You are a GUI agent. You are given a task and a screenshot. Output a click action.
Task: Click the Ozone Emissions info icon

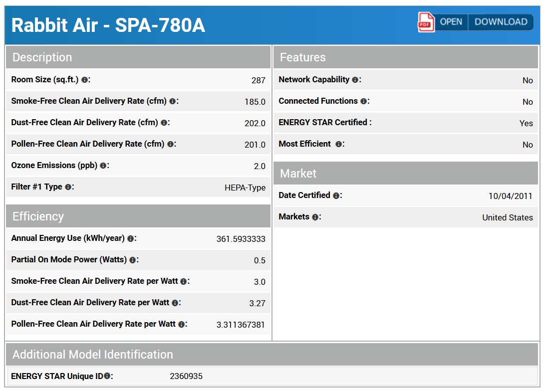click(103, 166)
